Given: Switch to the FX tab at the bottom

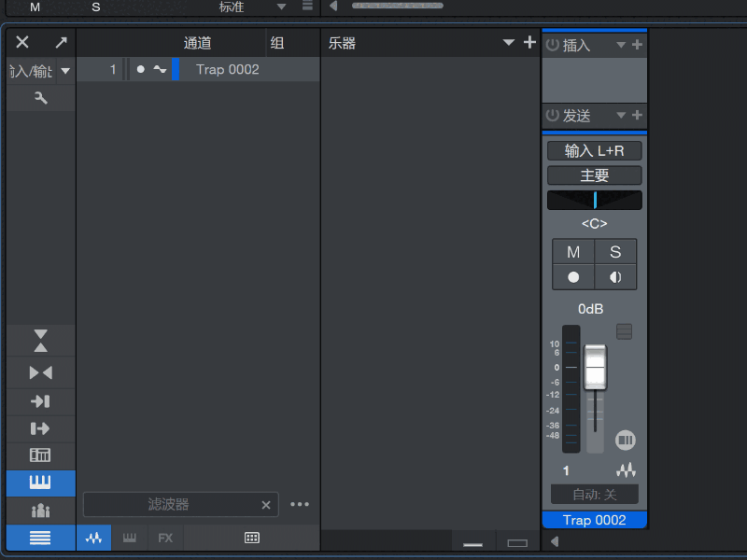Looking at the screenshot, I should pos(164,538).
